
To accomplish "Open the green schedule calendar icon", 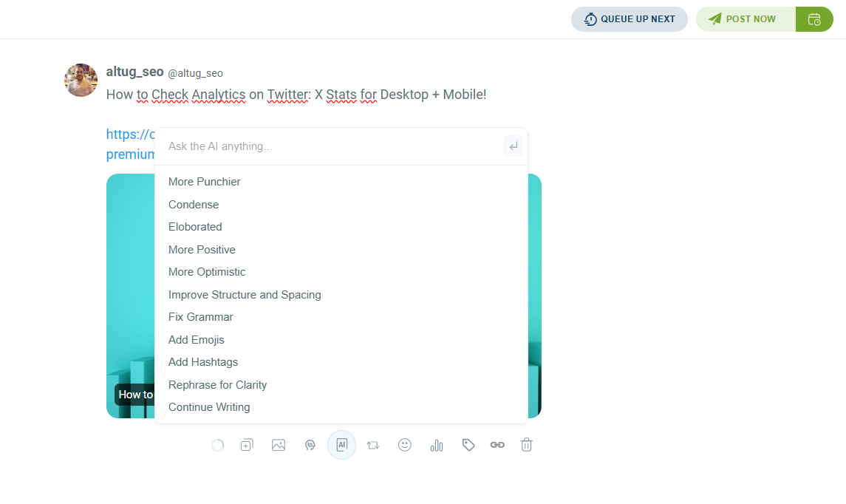I will (x=814, y=18).
